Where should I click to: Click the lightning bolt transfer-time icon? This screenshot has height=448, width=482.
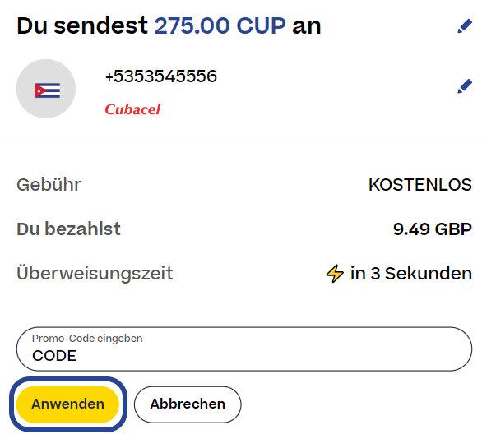tap(335, 273)
